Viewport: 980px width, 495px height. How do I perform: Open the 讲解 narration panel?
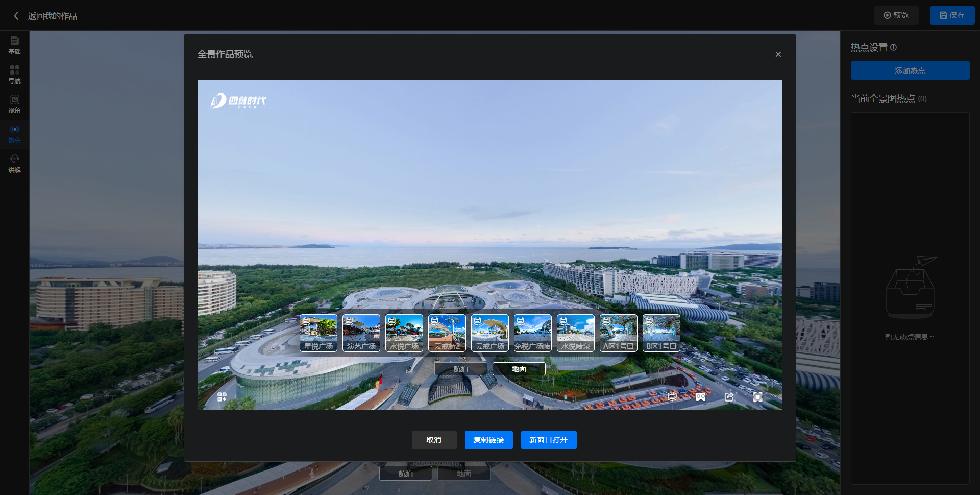pyautogui.click(x=14, y=163)
